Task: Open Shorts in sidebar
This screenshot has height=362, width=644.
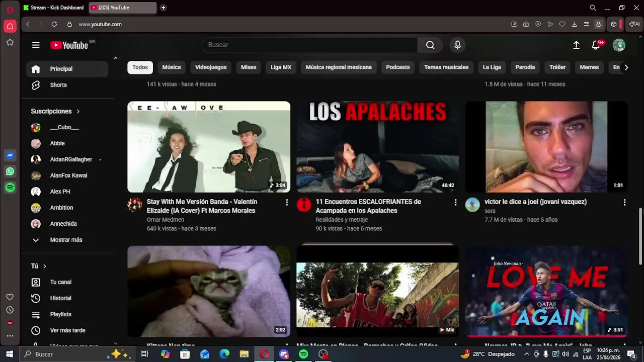Action: (67, 85)
